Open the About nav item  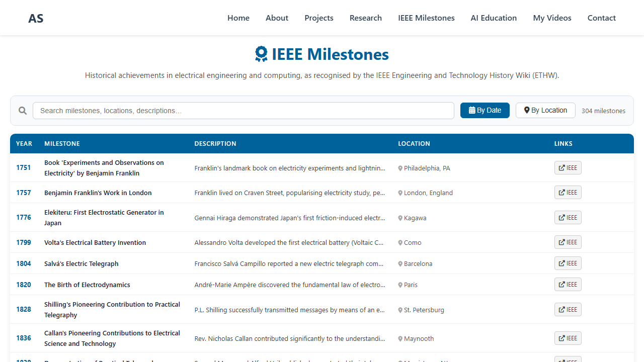click(277, 18)
